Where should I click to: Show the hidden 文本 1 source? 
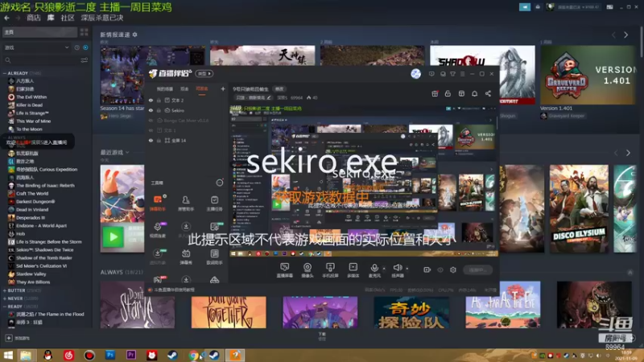point(151,130)
